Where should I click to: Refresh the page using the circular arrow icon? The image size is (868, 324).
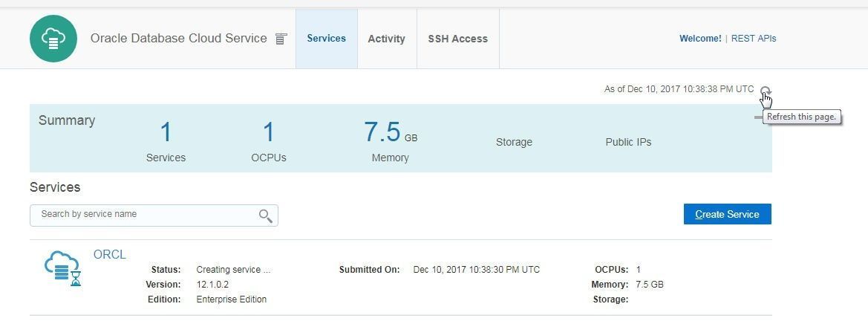pyautogui.click(x=765, y=90)
